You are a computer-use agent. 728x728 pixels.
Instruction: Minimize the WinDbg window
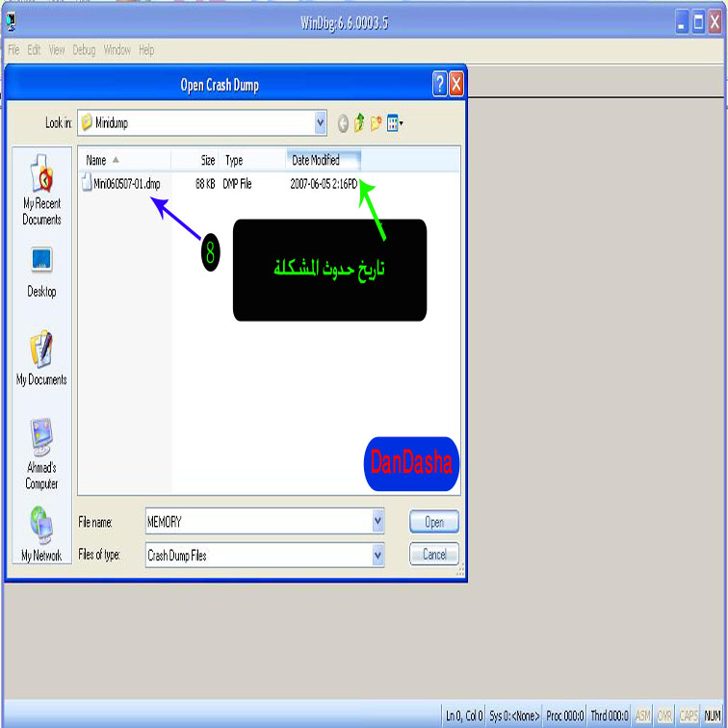click(681, 22)
